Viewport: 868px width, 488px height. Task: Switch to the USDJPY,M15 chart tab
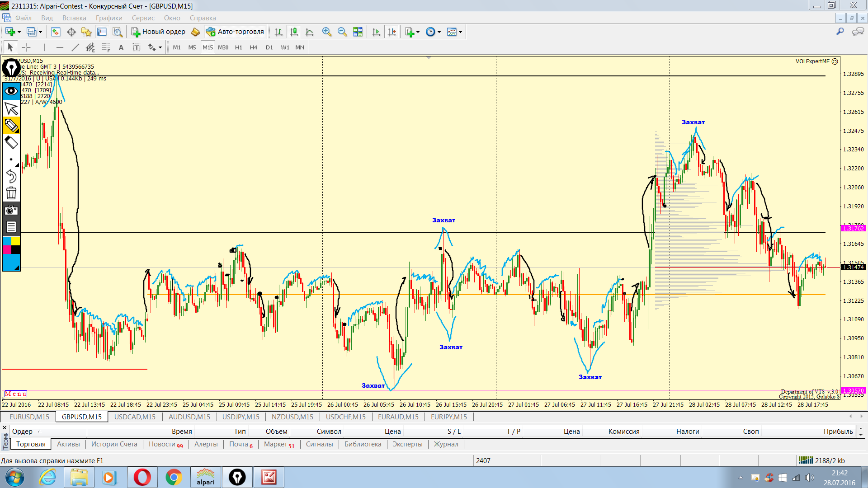[x=241, y=417]
